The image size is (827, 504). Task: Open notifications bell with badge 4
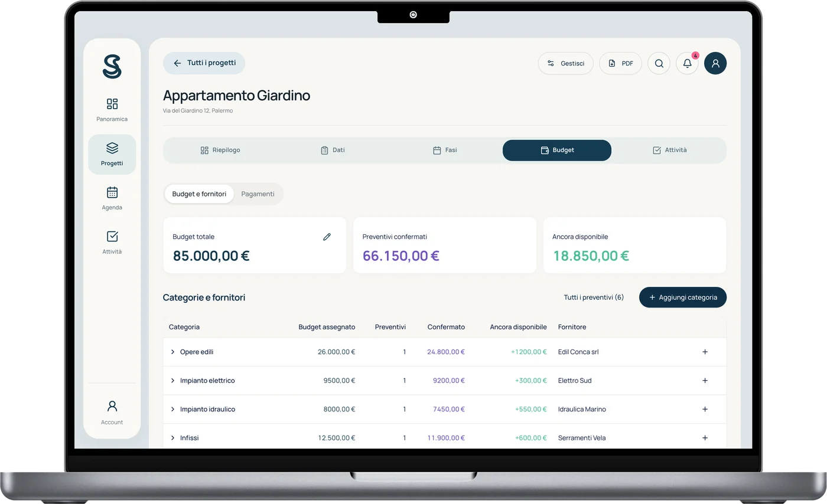(x=688, y=64)
